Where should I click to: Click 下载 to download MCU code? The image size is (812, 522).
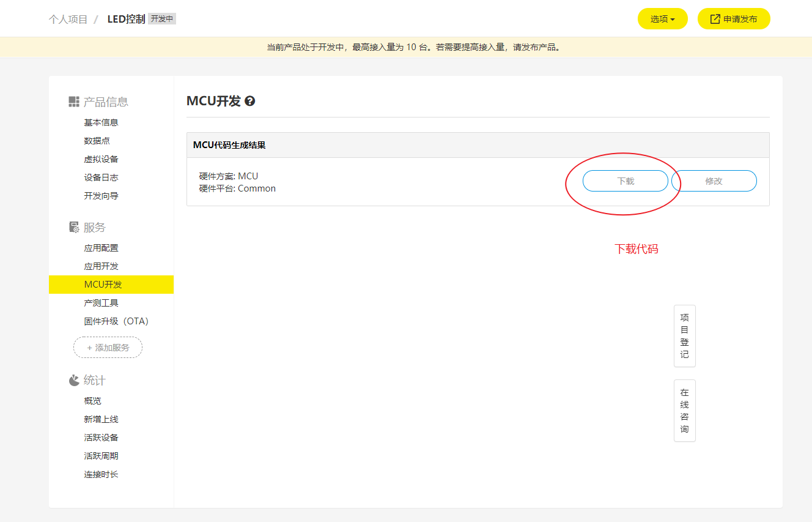625,181
